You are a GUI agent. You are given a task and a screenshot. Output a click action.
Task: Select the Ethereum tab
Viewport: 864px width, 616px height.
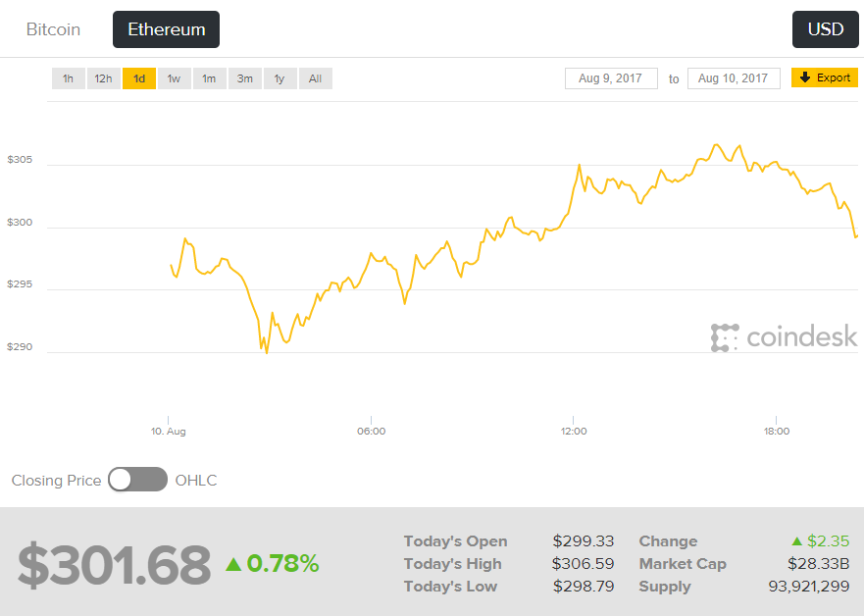click(x=167, y=29)
